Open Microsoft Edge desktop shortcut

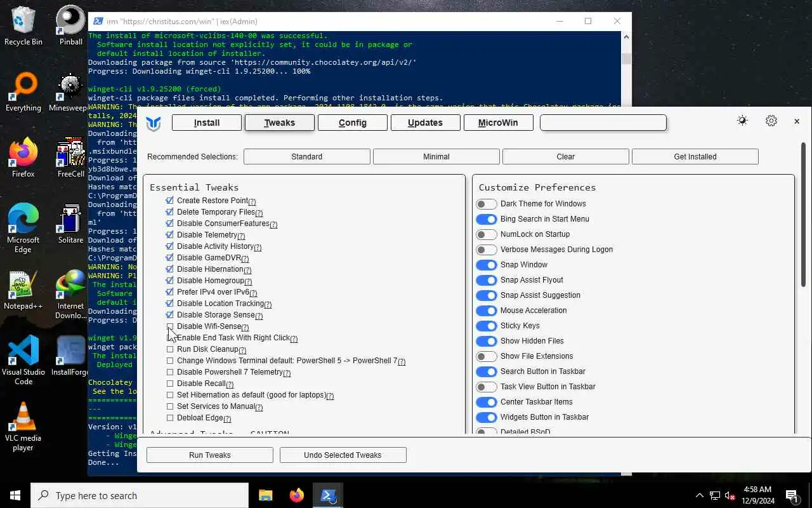pos(23,227)
